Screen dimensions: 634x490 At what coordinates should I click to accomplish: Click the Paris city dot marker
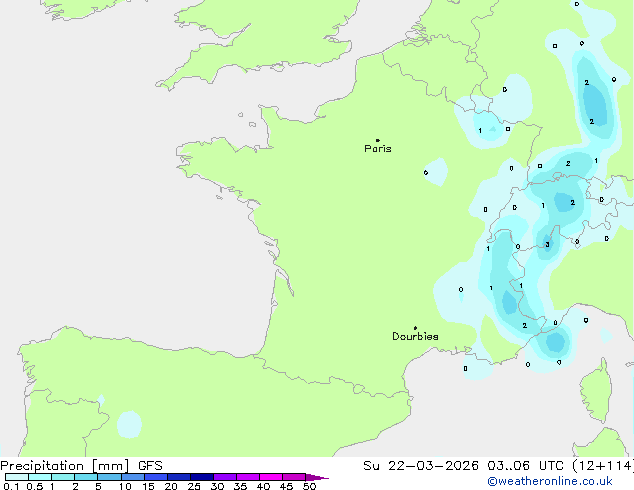(x=378, y=140)
